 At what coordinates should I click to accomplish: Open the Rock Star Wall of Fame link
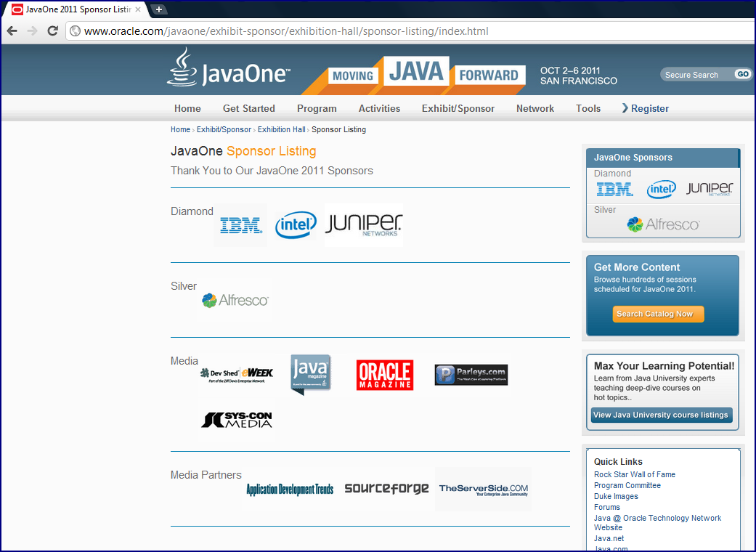(635, 474)
